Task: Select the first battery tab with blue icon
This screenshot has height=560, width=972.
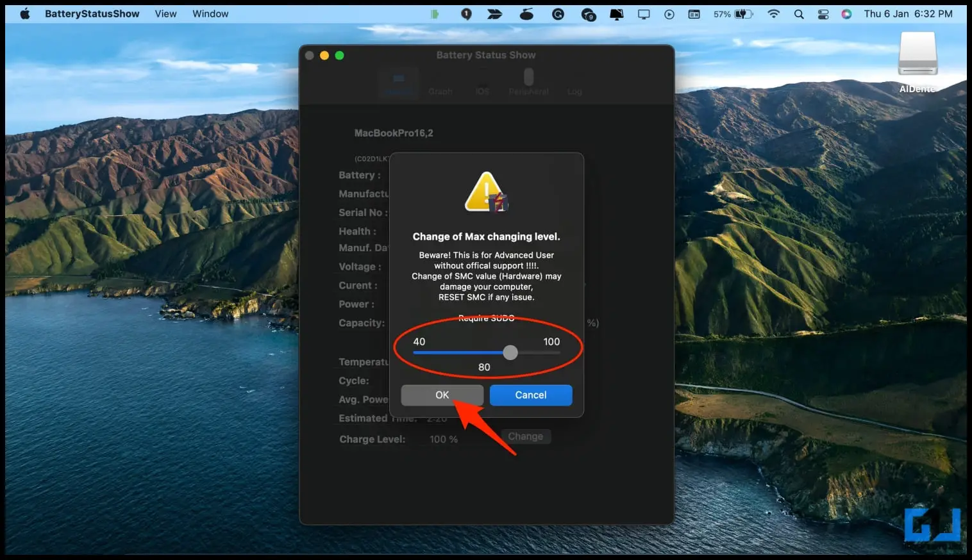Action: coord(398,84)
